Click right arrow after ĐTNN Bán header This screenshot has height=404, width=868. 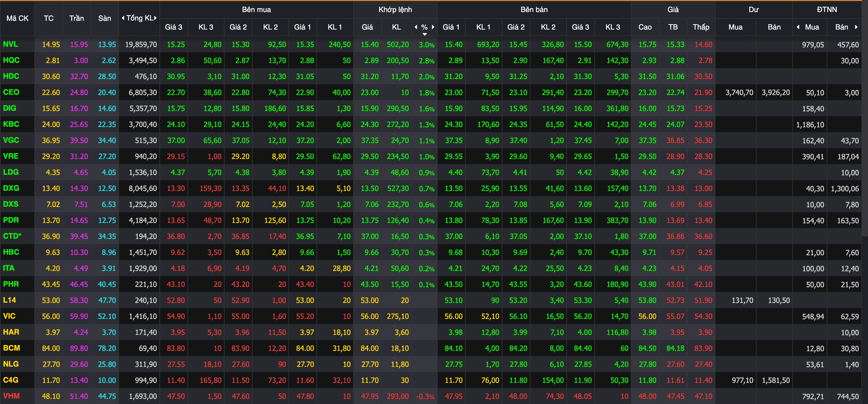(856, 27)
